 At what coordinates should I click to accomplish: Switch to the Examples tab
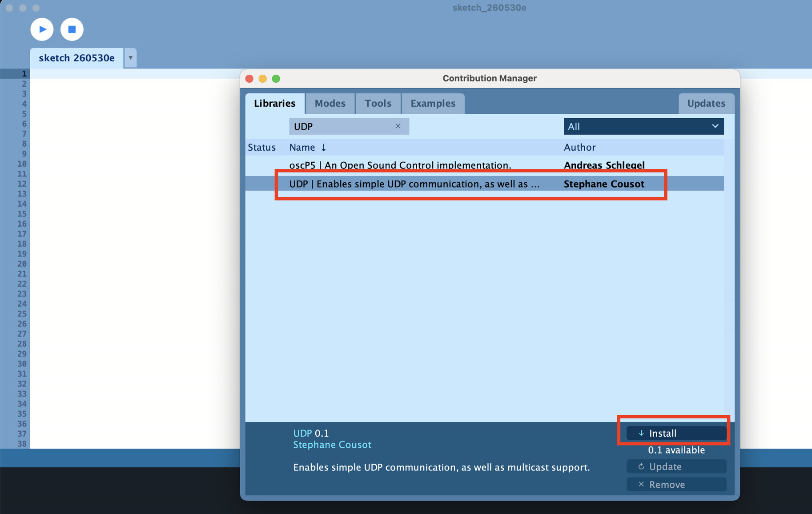coord(433,103)
